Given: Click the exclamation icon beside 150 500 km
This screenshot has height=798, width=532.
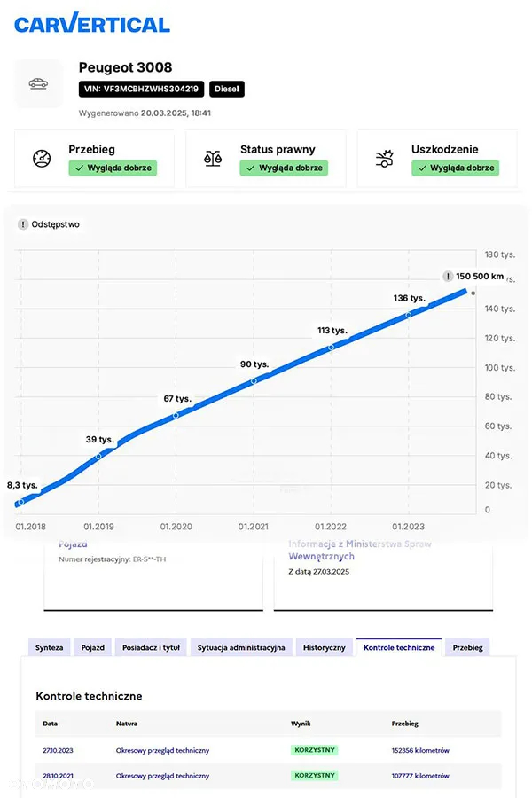Looking at the screenshot, I should point(448,277).
